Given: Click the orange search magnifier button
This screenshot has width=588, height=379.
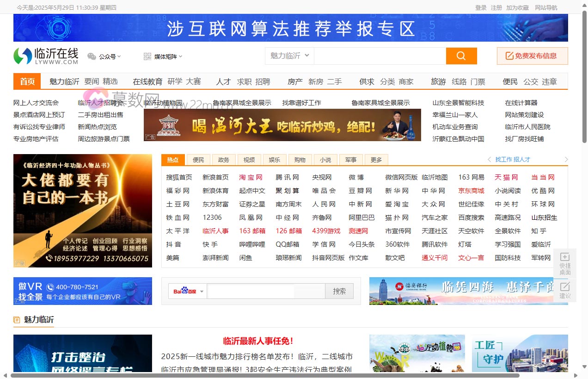Looking at the screenshot, I should [x=461, y=56].
